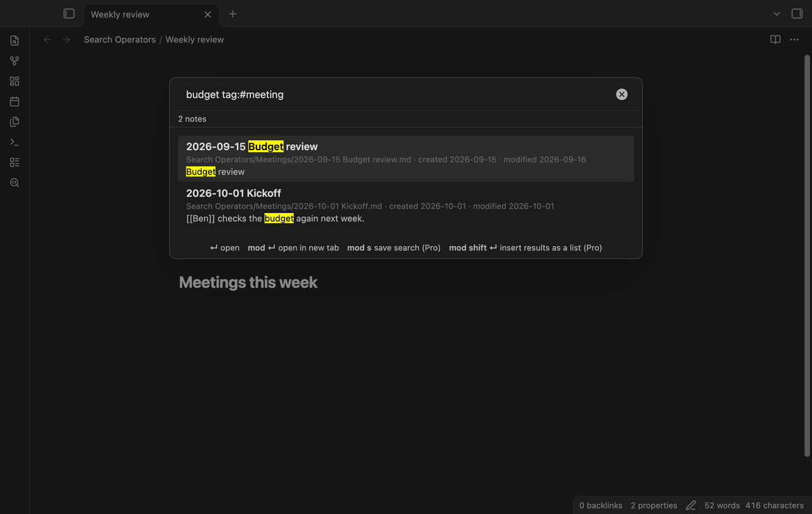Click the Search Operators breadcrumb

coord(120,40)
